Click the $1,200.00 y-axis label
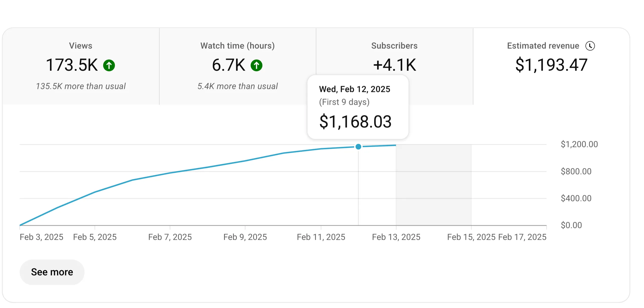This screenshot has height=308, width=644. tap(579, 144)
